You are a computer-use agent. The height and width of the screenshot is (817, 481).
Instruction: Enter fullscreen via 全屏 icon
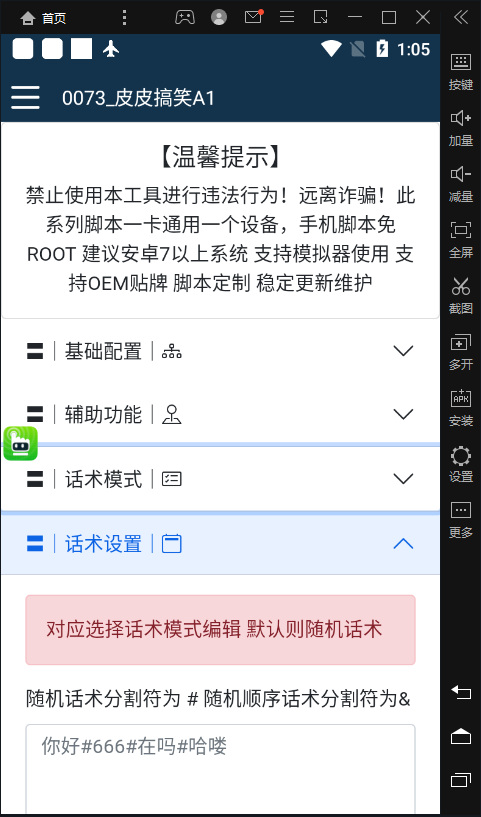pos(461,240)
